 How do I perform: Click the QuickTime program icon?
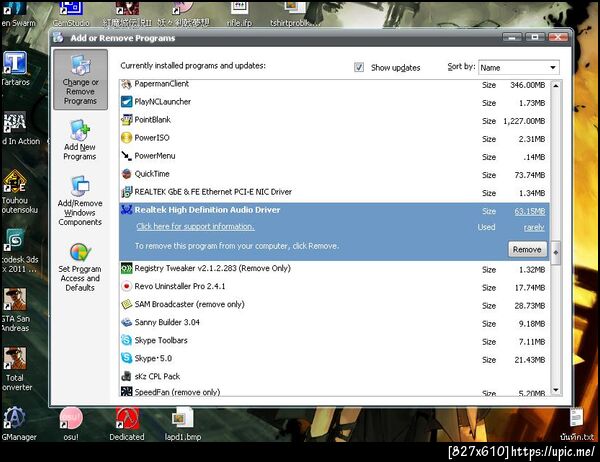pos(126,174)
